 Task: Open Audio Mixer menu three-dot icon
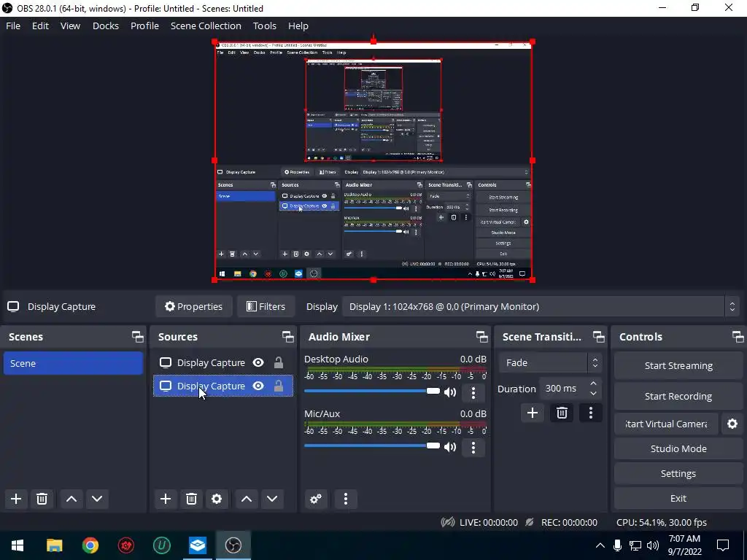tap(346, 499)
